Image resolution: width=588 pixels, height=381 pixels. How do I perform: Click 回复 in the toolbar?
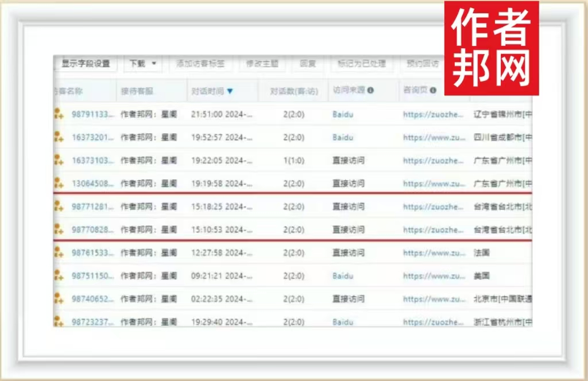[x=308, y=64]
